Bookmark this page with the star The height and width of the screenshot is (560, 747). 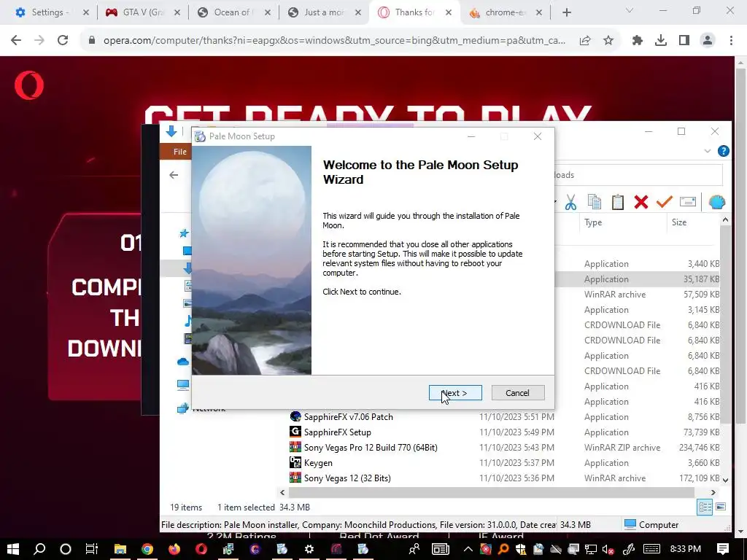pyautogui.click(x=608, y=41)
